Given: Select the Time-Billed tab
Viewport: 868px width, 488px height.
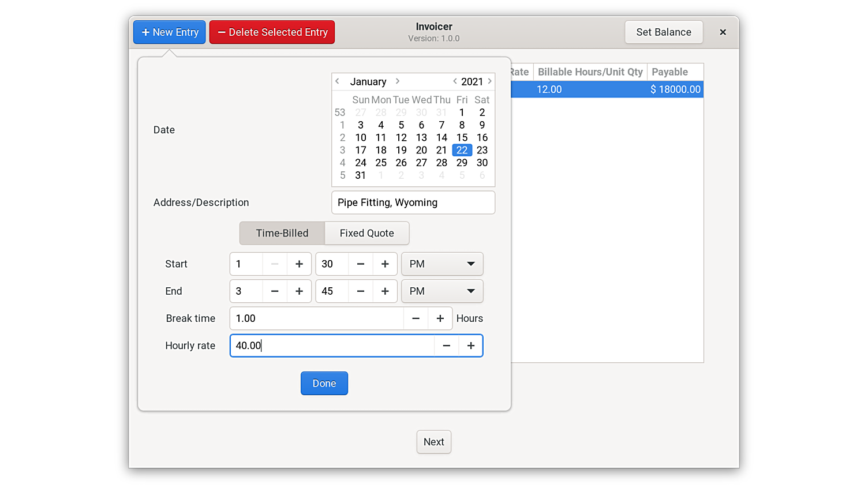Looking at the screenshot, I should pos(282,233).
